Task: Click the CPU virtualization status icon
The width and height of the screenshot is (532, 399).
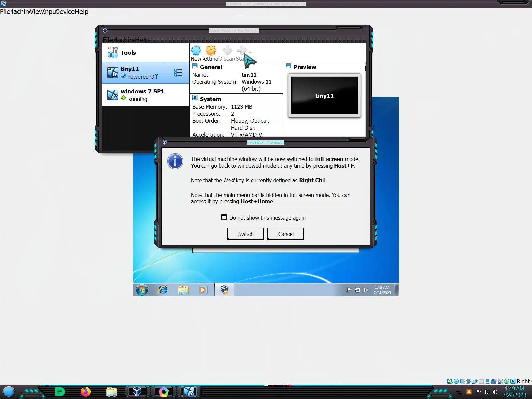Action: [x=500, y=381]
